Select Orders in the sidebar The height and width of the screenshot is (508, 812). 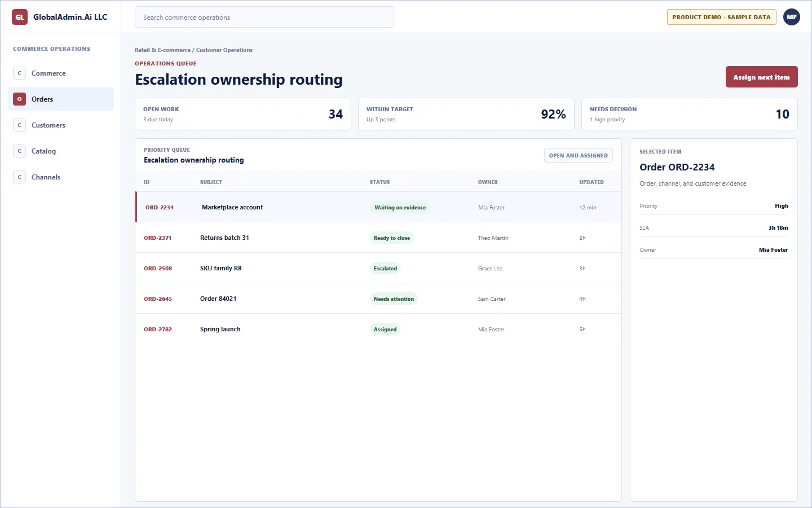(x=60, y=99)
